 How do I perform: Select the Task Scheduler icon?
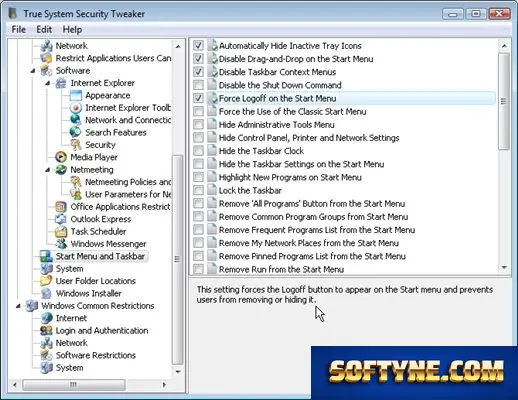[61, 231]
